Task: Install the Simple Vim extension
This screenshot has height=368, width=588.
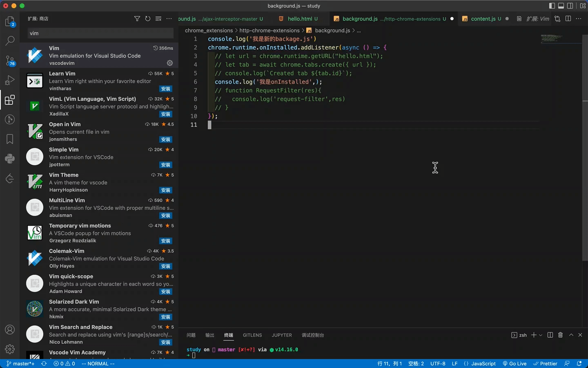Action: click(x=166, y=165)
